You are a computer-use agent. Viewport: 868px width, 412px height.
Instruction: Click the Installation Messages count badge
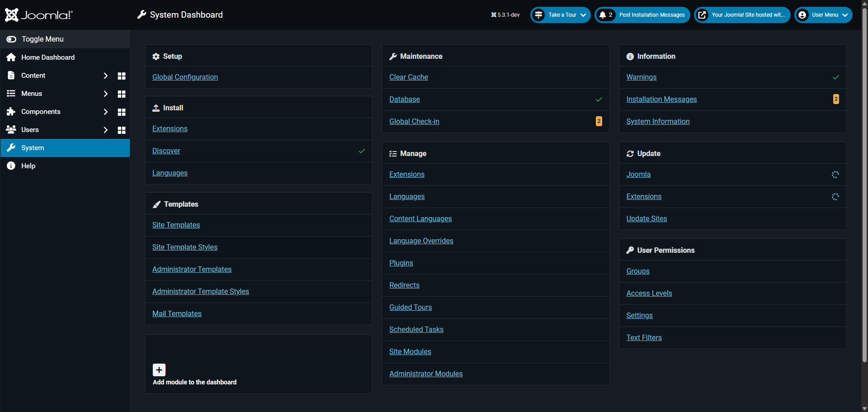click(836, 99)
